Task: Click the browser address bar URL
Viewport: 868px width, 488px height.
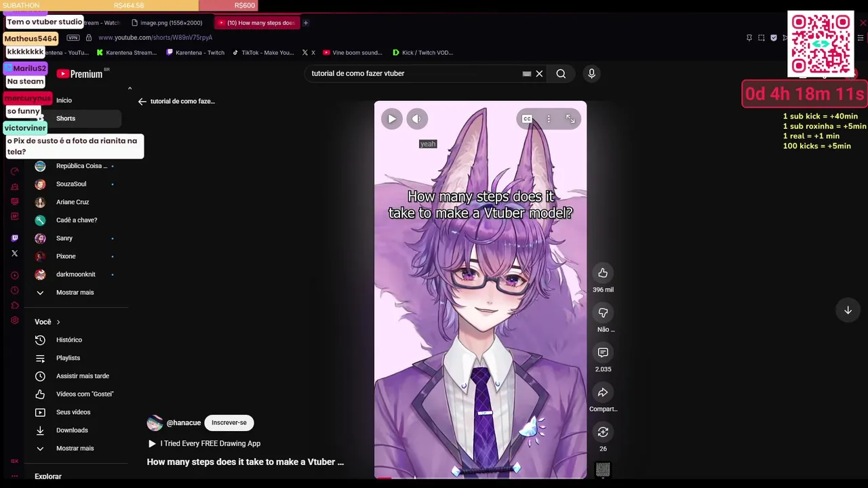Action: pos(155,38)
